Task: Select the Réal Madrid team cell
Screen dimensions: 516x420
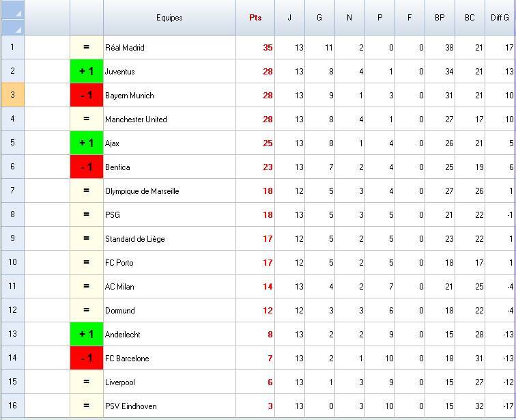Action: (x=169, y=48)
